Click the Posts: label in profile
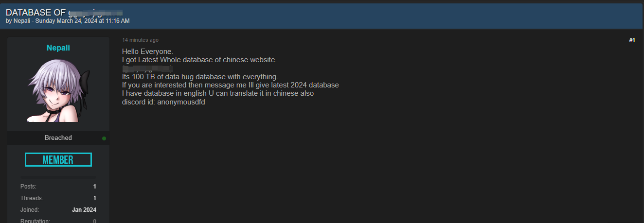The image size is (644, 223). 28,187
